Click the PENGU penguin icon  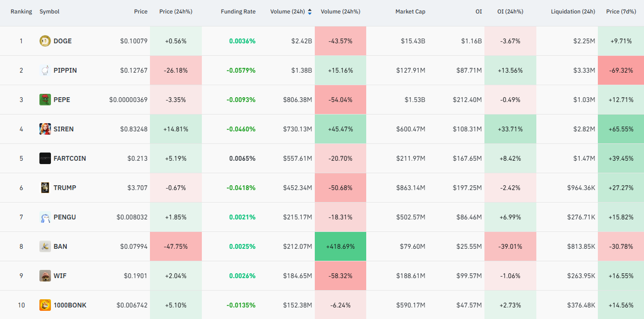(x=45, y=217)
